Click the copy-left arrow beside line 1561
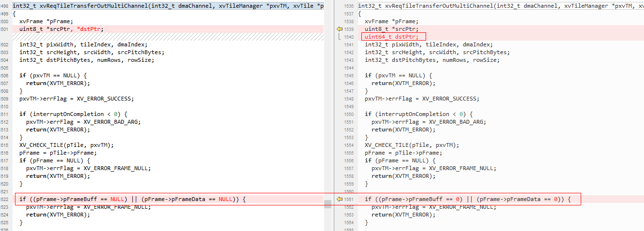Image resolution: width=644 pixels, height=231 pixels. (x=340, y=199)
